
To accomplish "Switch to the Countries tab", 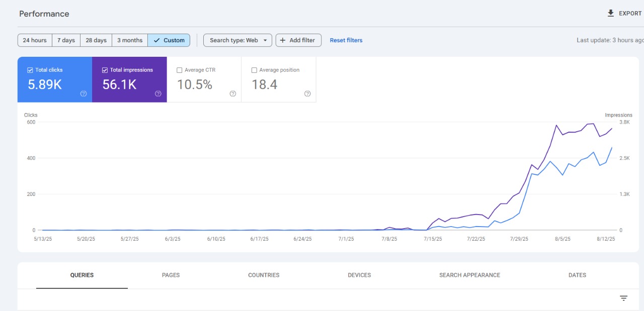I will coord(264,275).
